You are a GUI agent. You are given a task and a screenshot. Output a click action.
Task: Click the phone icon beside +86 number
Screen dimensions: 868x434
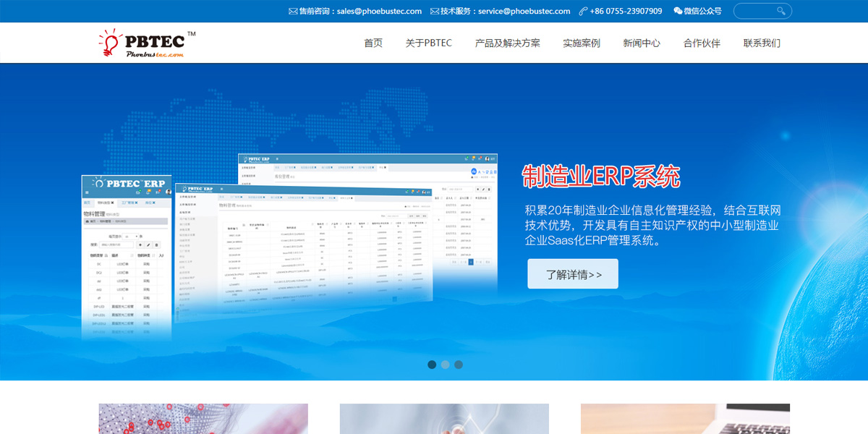583,11
